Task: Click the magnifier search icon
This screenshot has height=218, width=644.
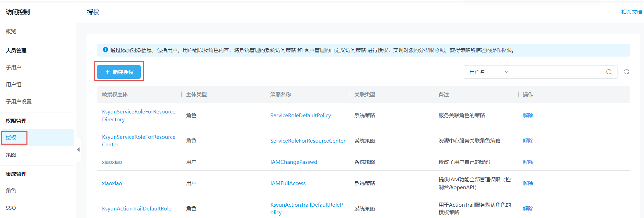Action: coord(609,72)
